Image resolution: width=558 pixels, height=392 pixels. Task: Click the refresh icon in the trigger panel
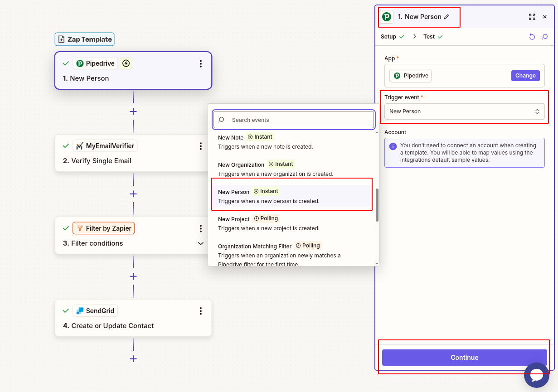pos(532,36)
